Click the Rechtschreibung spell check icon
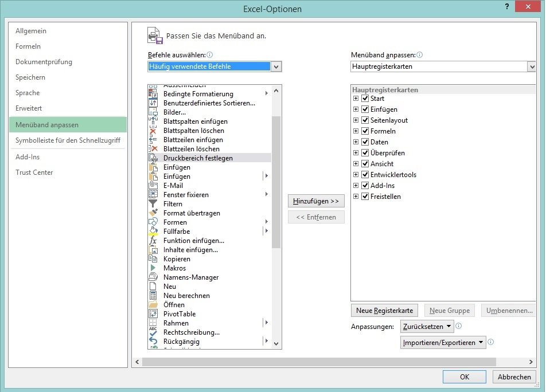546x392 pixels. point(153,332)
